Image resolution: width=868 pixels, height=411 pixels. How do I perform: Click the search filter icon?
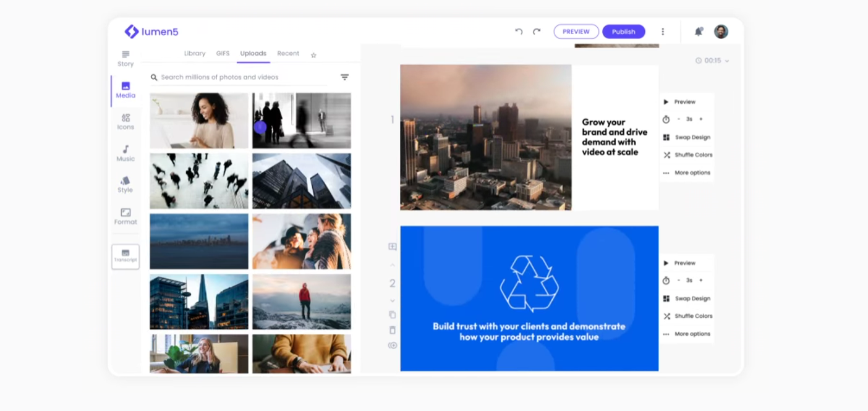(x=344, y=77)
